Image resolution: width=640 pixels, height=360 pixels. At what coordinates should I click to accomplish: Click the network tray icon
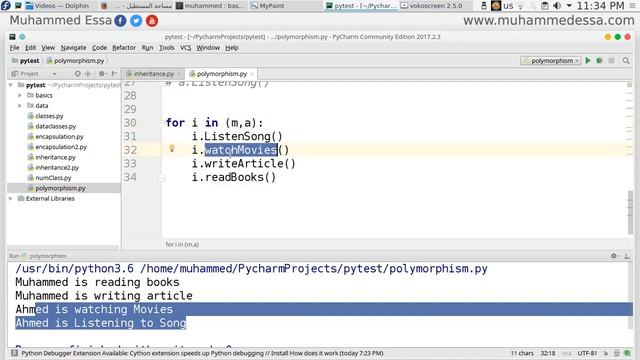coord(521,6)
